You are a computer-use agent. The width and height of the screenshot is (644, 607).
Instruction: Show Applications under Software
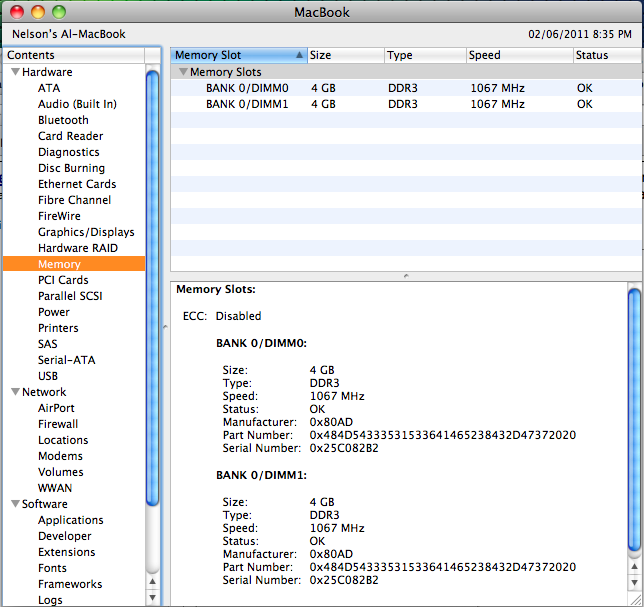pyautogui.click(x=71, y=520)
